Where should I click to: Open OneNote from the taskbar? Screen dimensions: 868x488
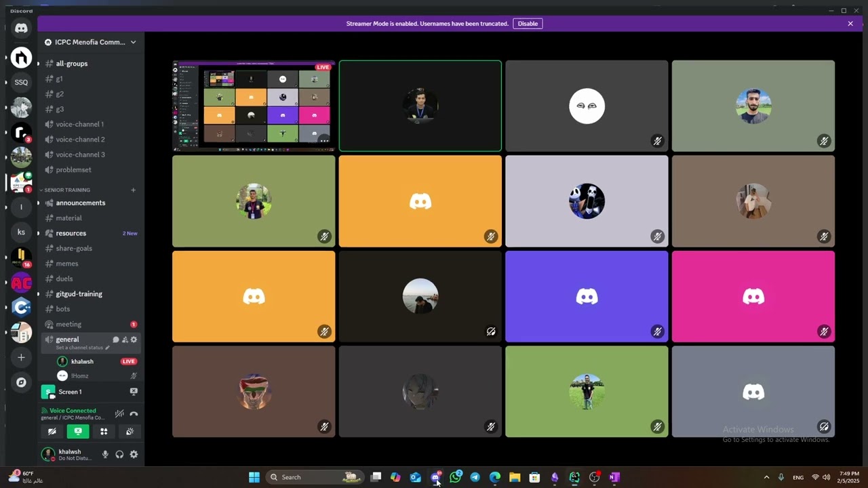(x=614, y=477)
